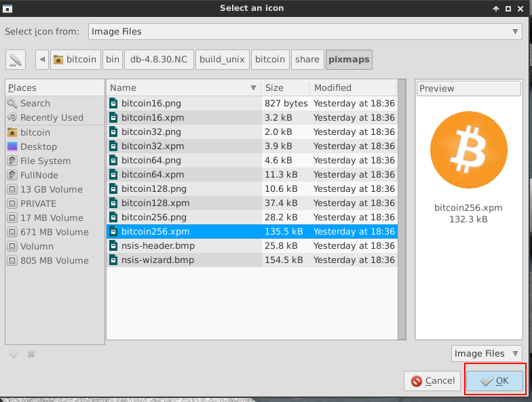This screenshot has height=402, width=532.
Task: Open the PRIVATE volume in Places
Action: [x=54, y=203]
